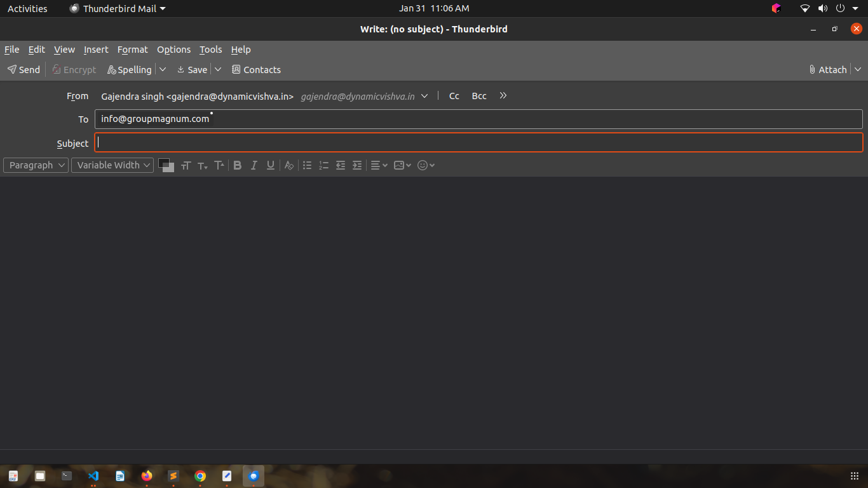Apply bulleted list
This screenshot has height=488, width=868.
point(308,165)
